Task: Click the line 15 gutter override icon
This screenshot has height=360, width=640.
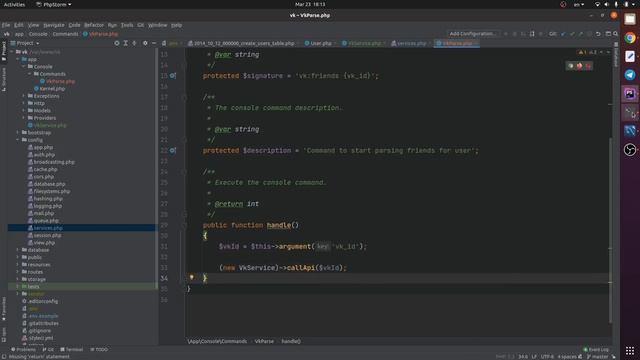Action: [173, 76]
